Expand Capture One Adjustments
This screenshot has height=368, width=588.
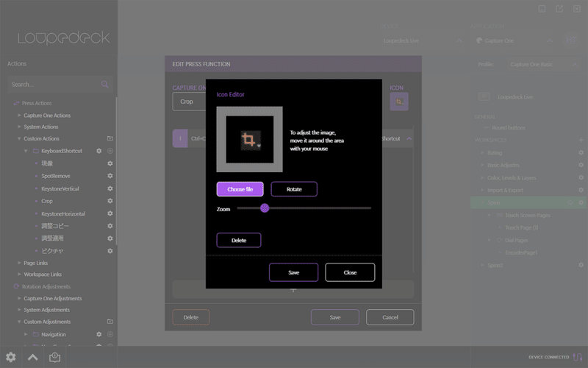pyautogui.click(x=19, y=298)
